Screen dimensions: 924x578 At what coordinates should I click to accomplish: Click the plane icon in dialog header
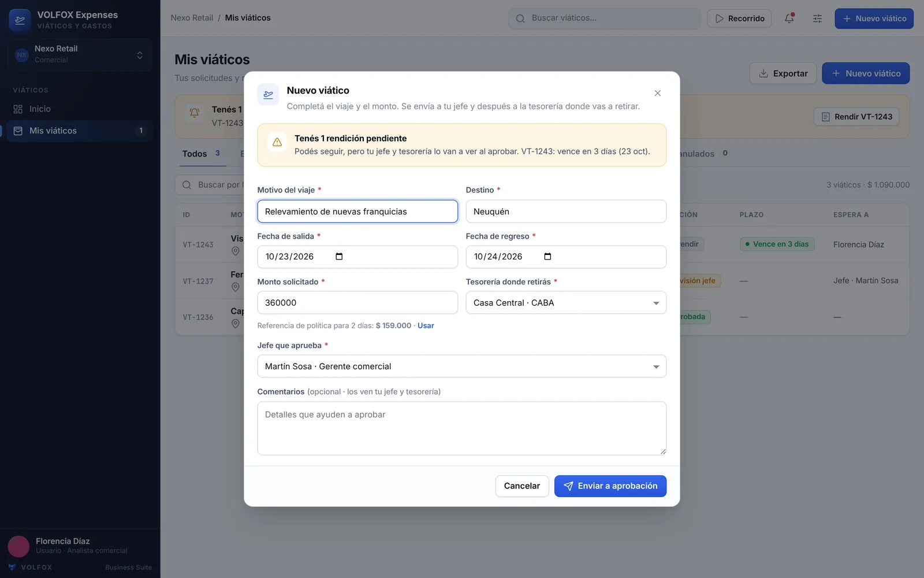pyautogui.click(x=268, y=95)
